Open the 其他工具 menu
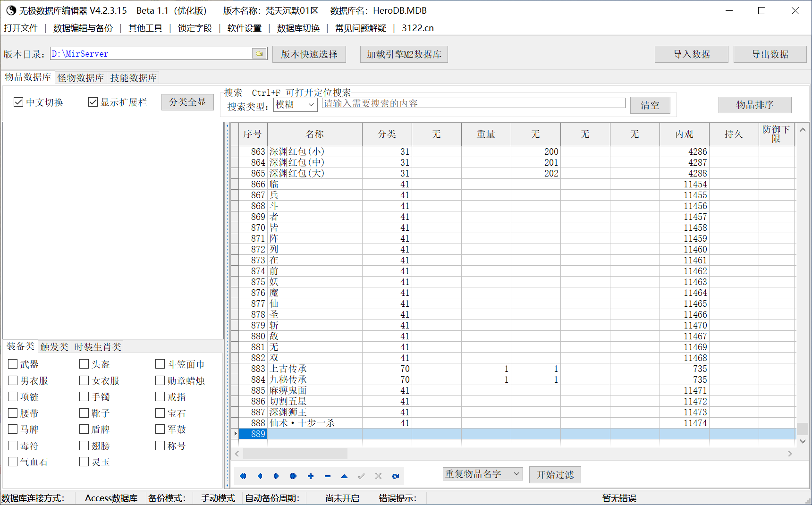 [x=145, y=28]
